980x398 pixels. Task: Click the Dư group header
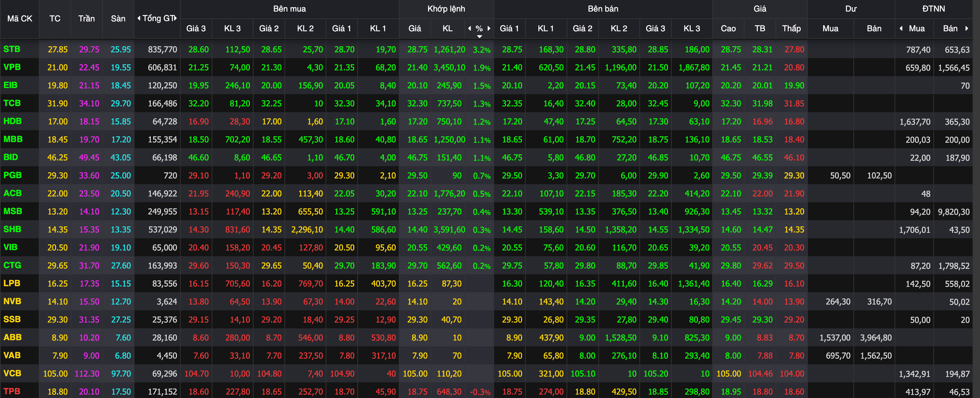851,9
